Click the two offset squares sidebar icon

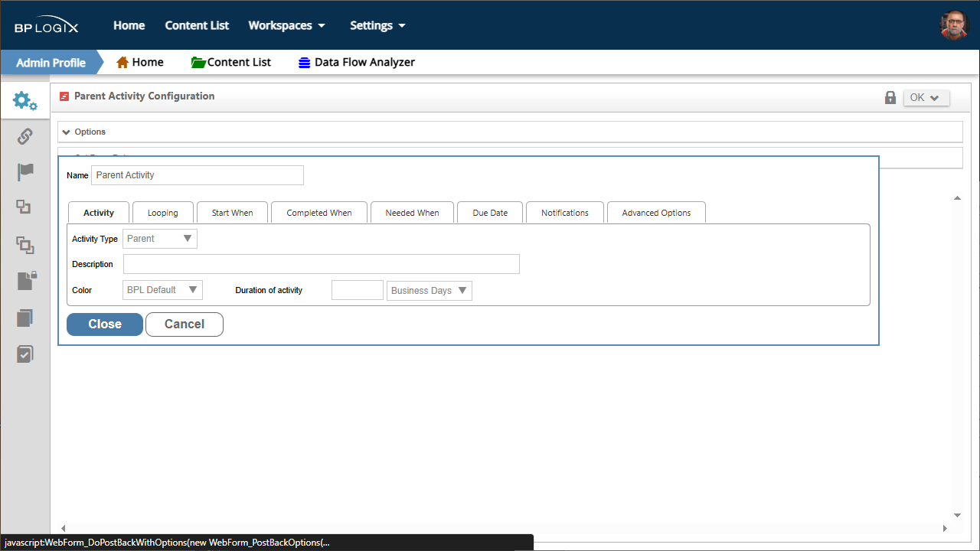click(x=24, y=207)
